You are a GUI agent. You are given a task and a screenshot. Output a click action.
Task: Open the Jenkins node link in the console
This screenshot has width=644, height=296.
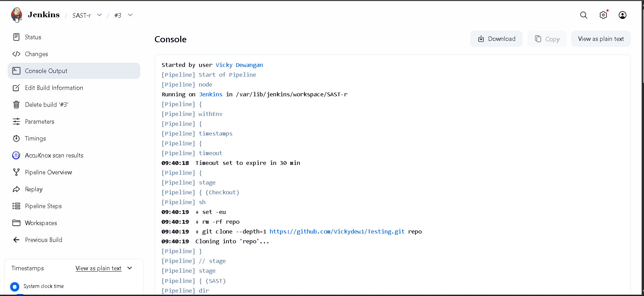click(211, 94)
